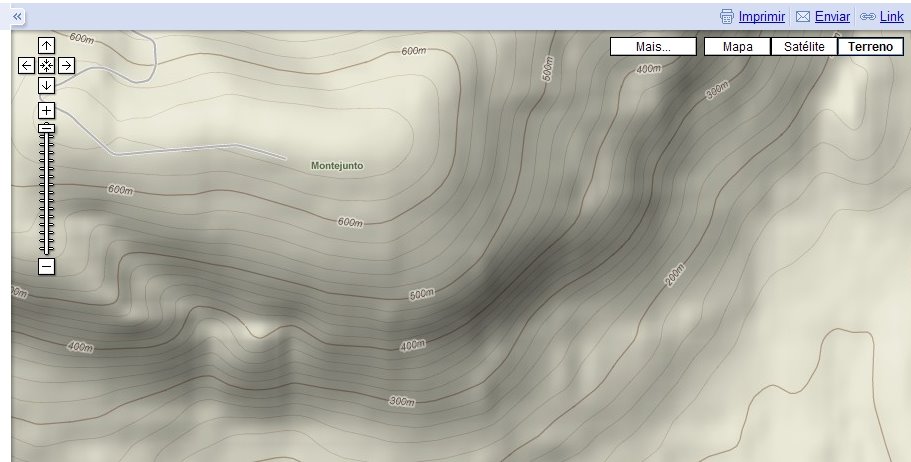Pan the map down with arrow
The image size is (911, 462).
click(46, 85)
